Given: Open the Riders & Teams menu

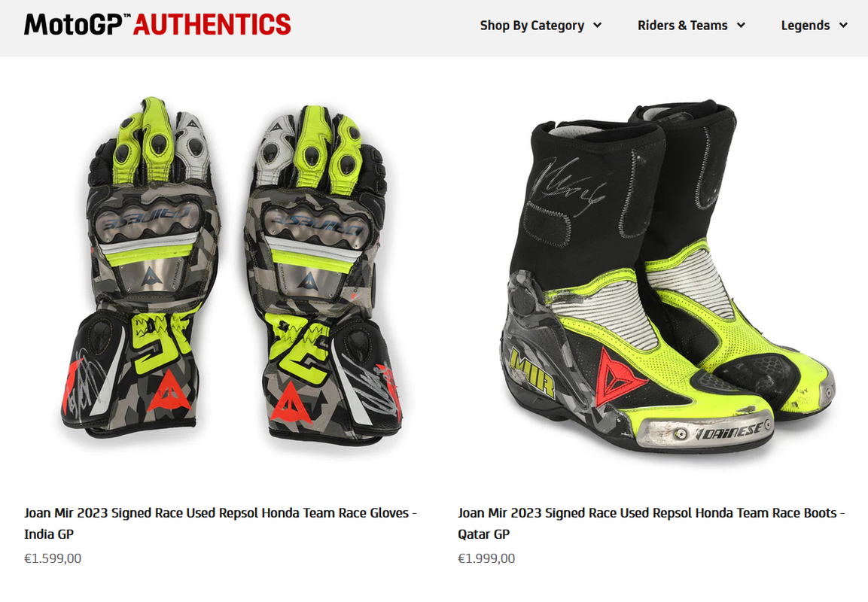Looking at the screenshot, I should pos(691,26).
